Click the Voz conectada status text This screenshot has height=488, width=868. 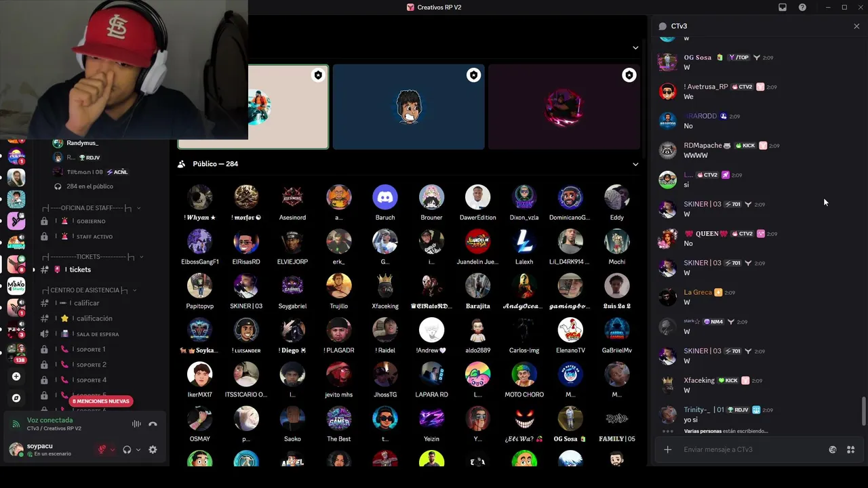[50, 420]
